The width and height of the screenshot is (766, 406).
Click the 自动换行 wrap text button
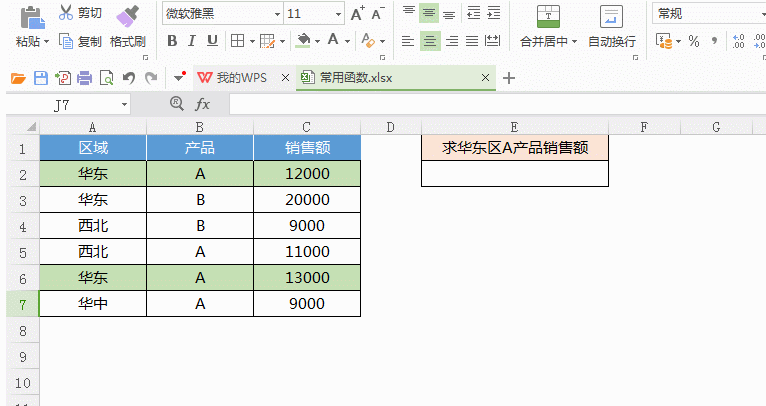611,28
